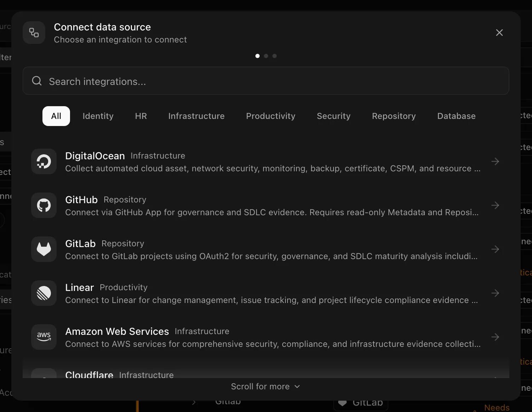The image size is (532, 412).
Task: Click the GitHub octocat logo icon
Action: [44, 205]
